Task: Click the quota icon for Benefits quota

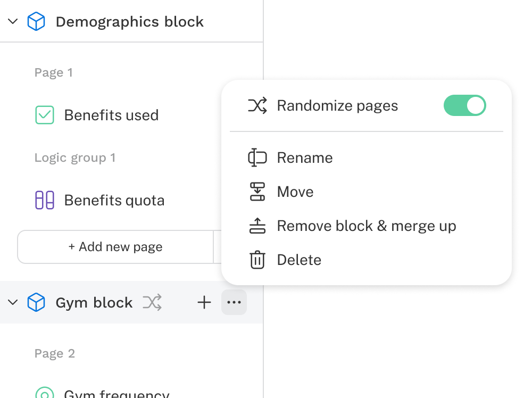Action: click(x=45, y=200)
